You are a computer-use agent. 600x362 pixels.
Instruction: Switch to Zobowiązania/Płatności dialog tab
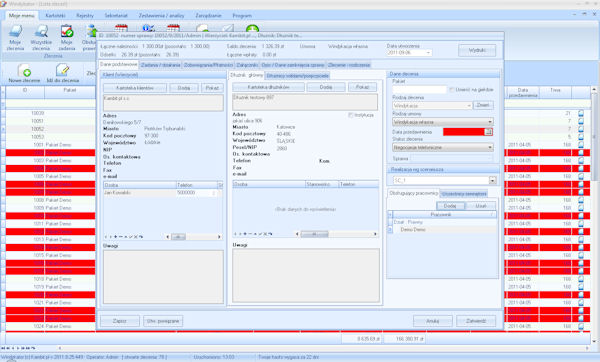(208, 65)
